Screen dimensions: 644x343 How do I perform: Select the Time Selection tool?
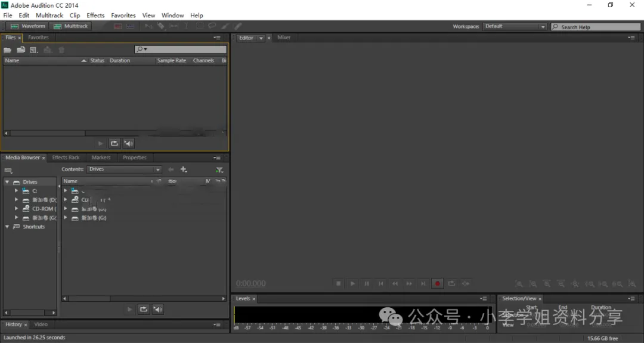click(186, 26)
